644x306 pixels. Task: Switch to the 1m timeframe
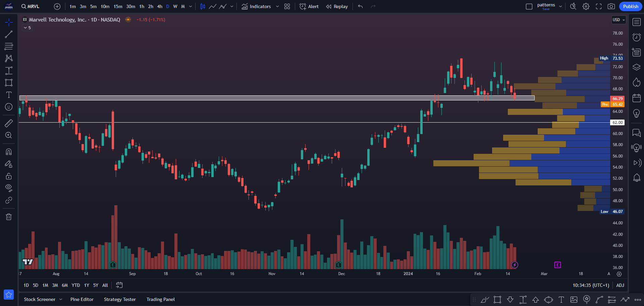point(72,6)
